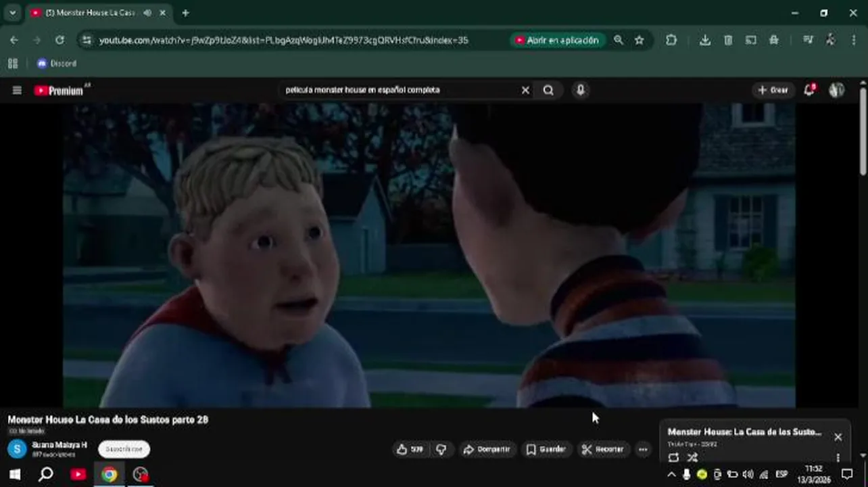Open the screen recorder taskbar icon

pyautogui.click(x=140, y=475)
